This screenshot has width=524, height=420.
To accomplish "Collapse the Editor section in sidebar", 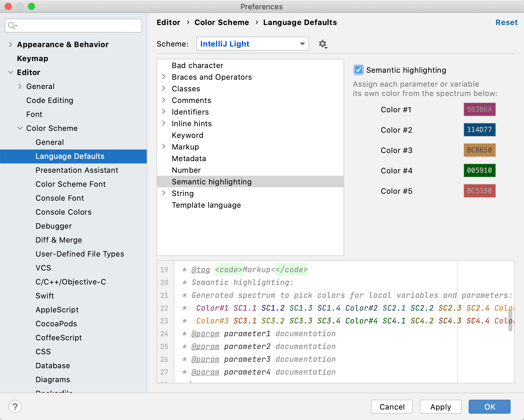I will pyautogui.click(x=11, y=72).
